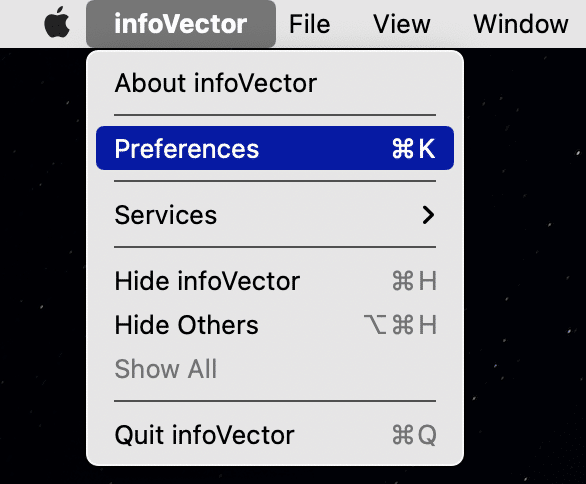The height and width of the screenshot is (484, 586).
Task: Click the divider line above Quit infoVector
Action: click(x=275, y=401)
